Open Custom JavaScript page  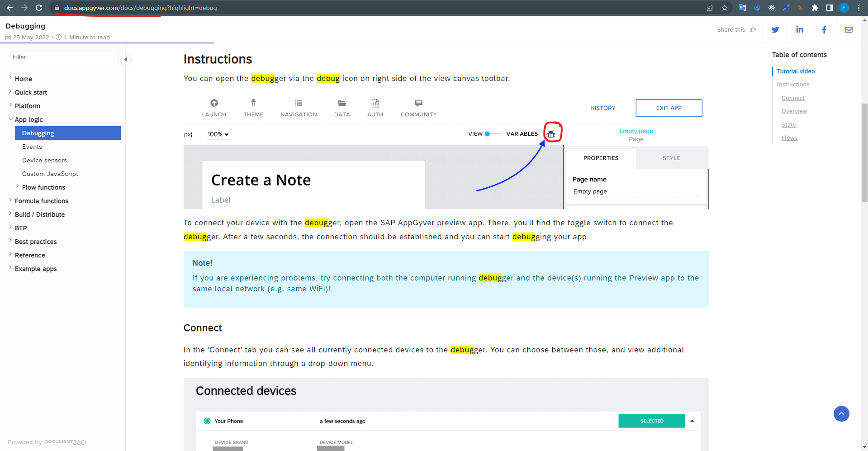(x=50, y=174)
